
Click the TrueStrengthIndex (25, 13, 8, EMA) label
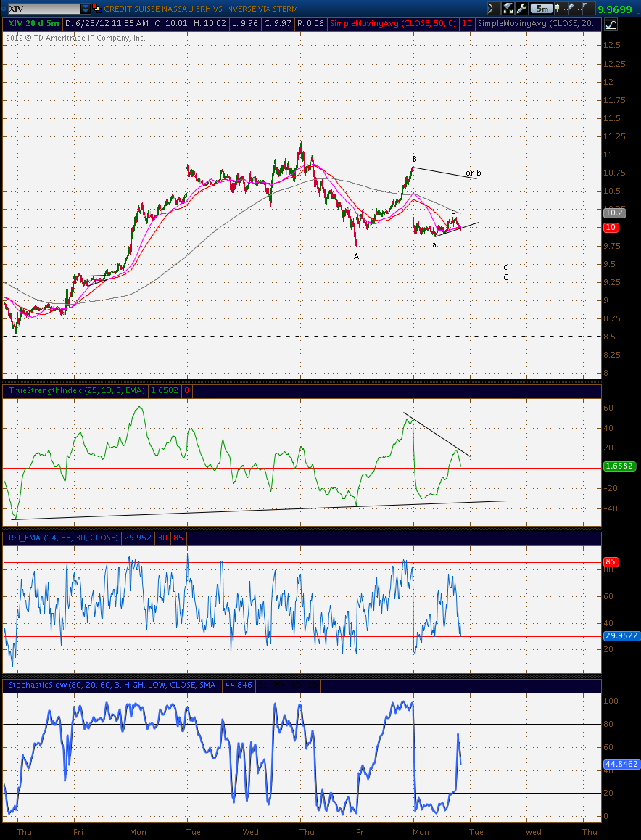(77, 390)
